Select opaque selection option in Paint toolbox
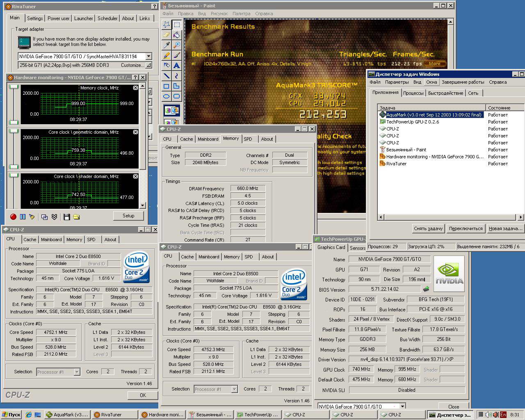The image size is (525, 420). [172, 110]
